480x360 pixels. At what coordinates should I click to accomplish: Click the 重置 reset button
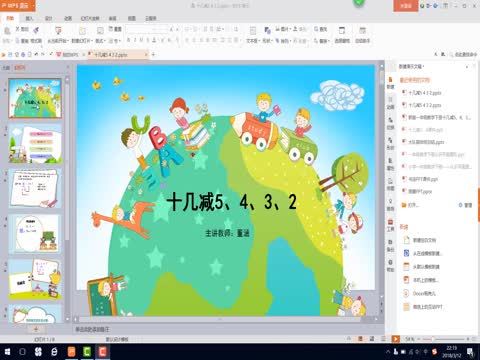click(115, 29)
